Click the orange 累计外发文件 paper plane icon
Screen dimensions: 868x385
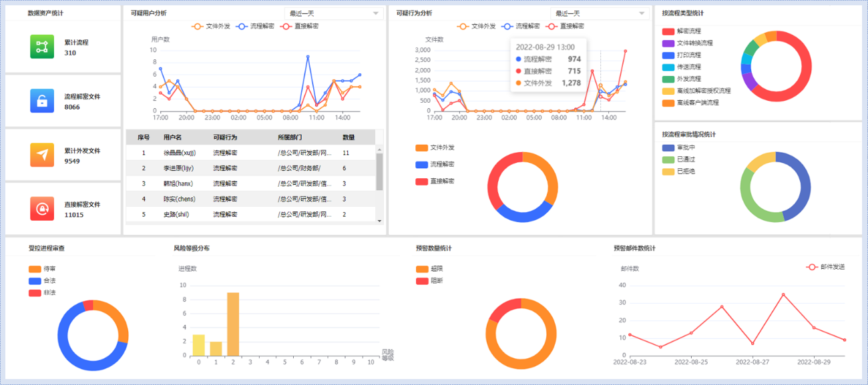coord(42,155)
